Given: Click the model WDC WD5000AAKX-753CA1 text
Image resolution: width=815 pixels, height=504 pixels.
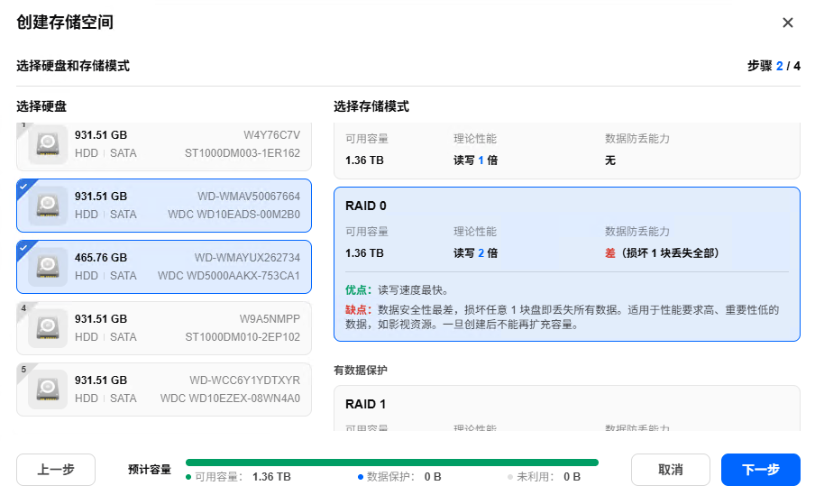Looking at the screenshot, I should point(229,275).
